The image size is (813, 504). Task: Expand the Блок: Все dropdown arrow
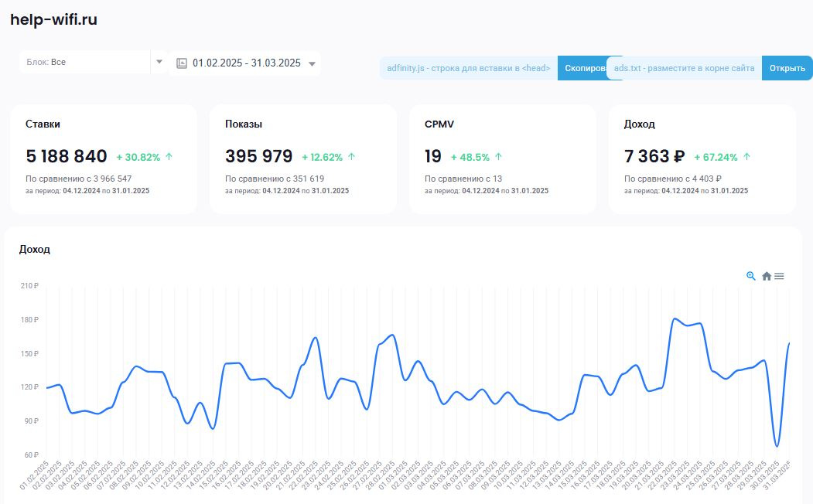159,62
